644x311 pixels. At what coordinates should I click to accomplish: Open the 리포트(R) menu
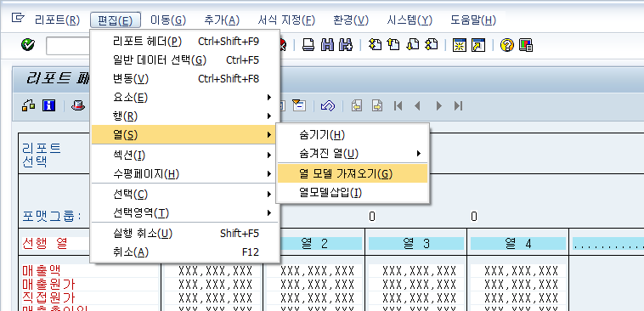point(58,20)
